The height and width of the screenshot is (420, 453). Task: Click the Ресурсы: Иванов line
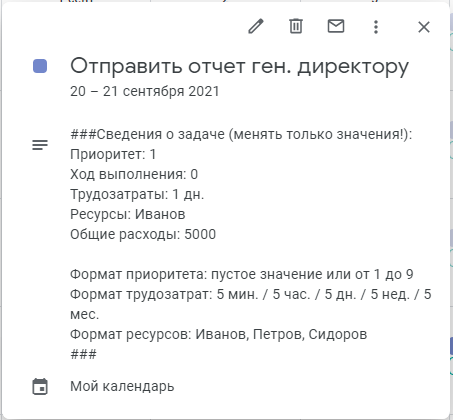[x=127, y=214]
